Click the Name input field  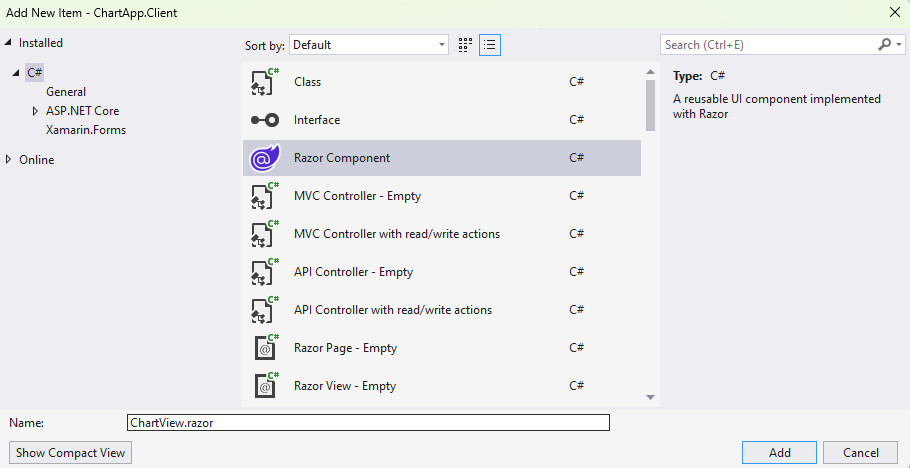(x=368, y=423)
